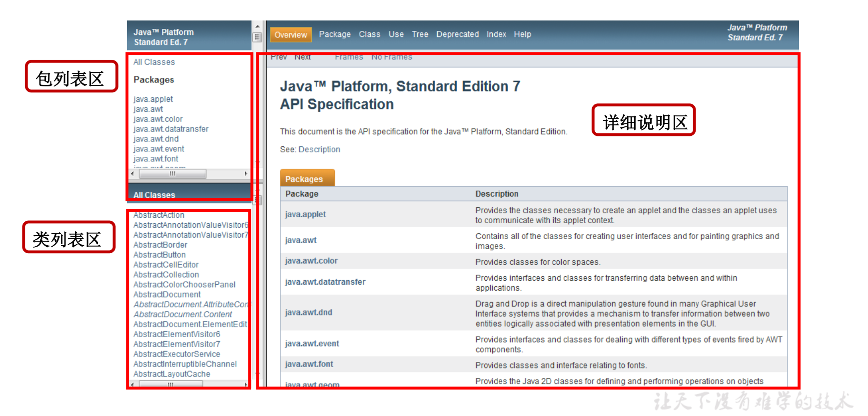Click the Frames link in sub navigation

349,57
